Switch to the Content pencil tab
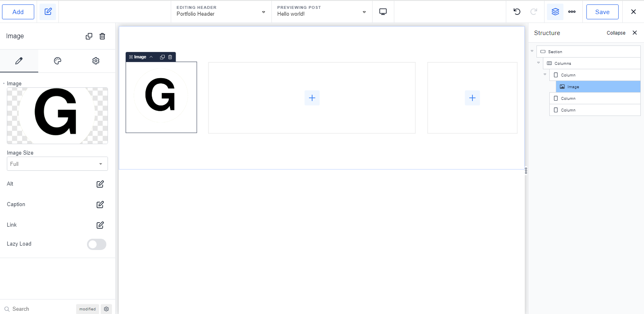The height and width of the screenshot is (314, 644). coord(19,61)
